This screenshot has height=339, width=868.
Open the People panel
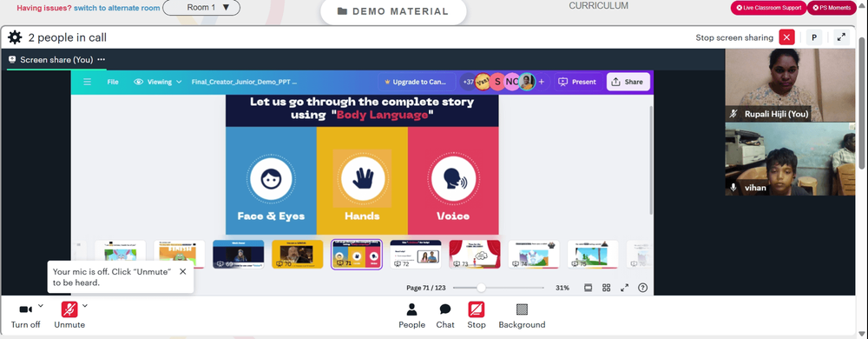411,316
